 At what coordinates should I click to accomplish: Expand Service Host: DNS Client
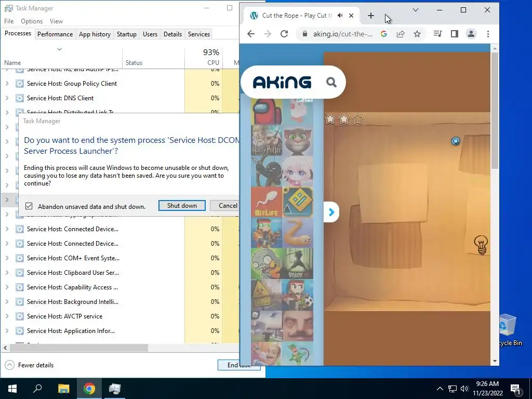coord(7,98)
